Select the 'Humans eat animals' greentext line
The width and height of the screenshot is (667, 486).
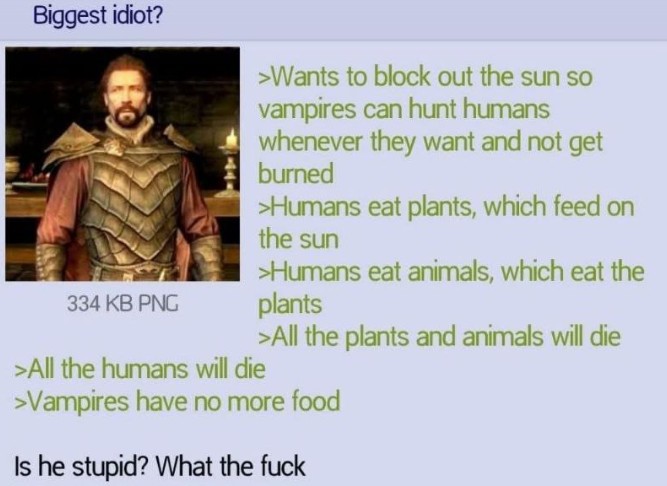451,271
